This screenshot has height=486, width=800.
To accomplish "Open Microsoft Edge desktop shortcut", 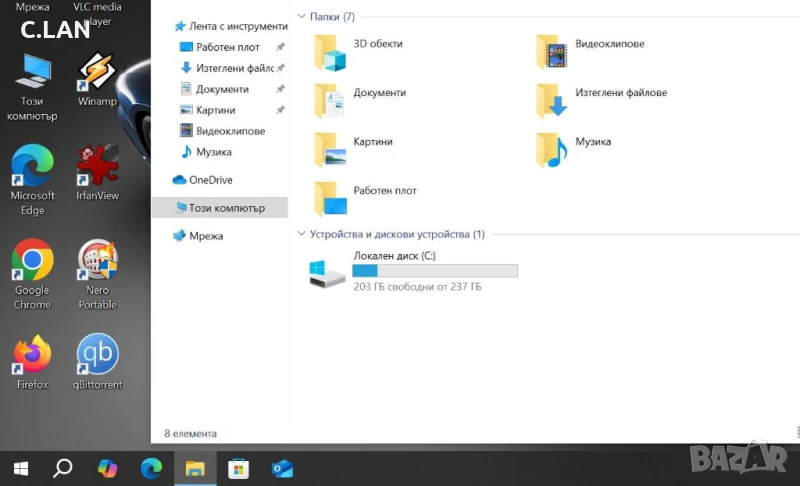I will point(32,167).
